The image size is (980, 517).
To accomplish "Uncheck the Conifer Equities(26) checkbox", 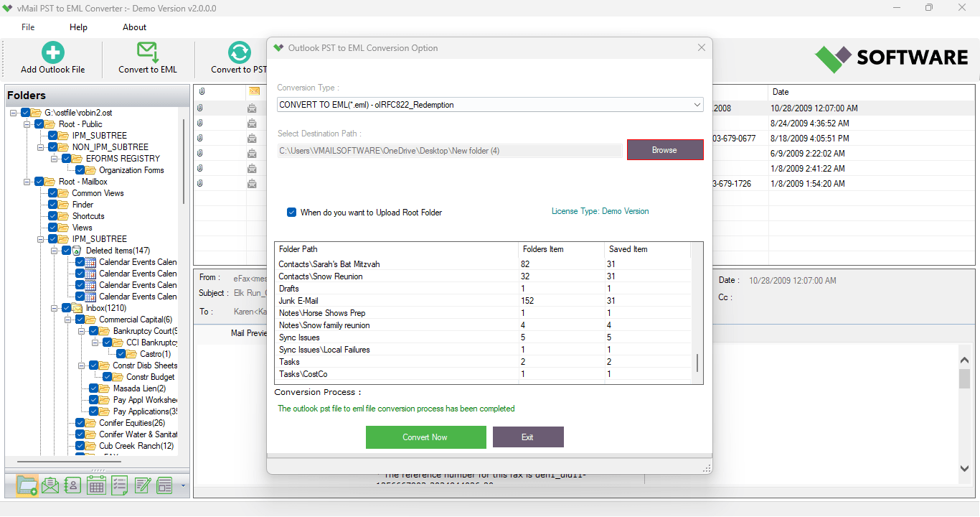I will (80, 423).
